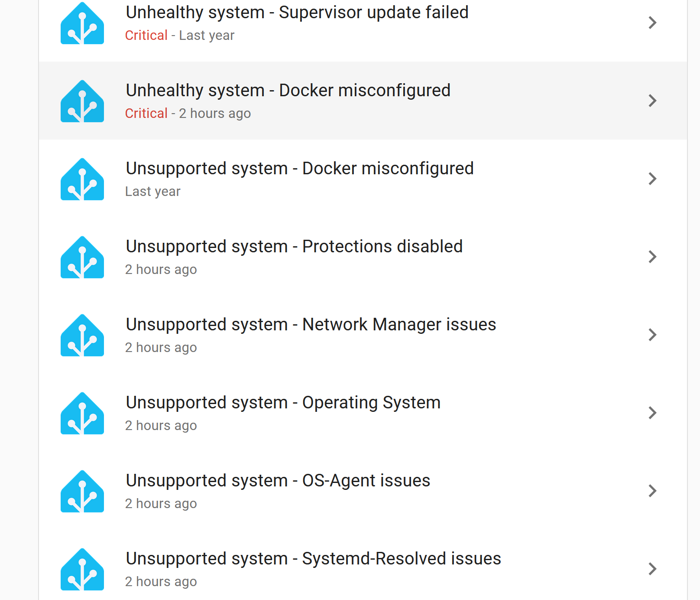Click Home Assistant icon beside Supervisor update failed
This screenshot has height=600, width=700.
(82, 23)
